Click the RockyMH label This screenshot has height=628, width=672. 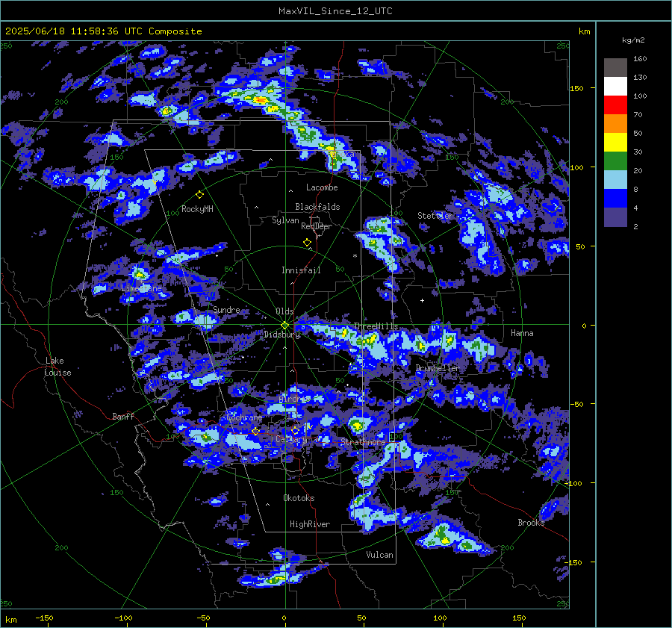(197, 209)
